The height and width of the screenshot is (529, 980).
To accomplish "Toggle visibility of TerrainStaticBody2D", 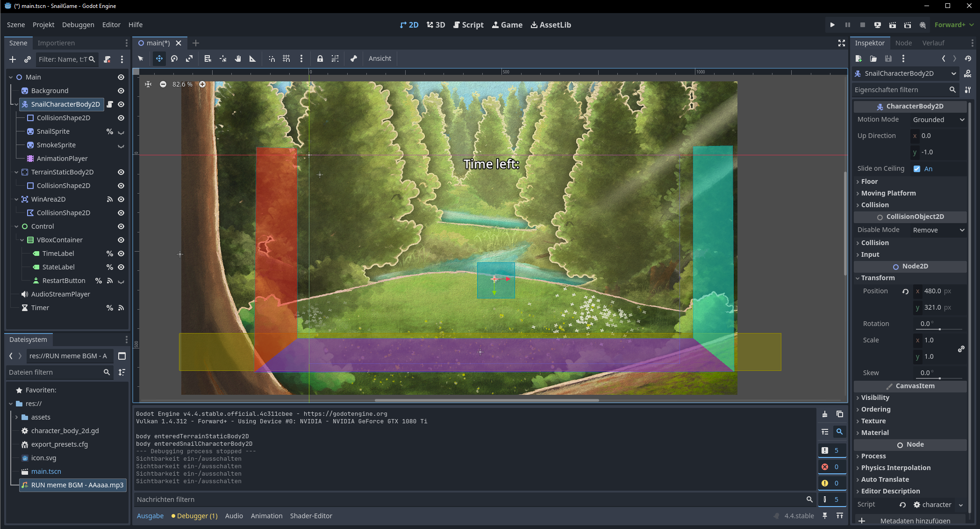I will (121, 172).
